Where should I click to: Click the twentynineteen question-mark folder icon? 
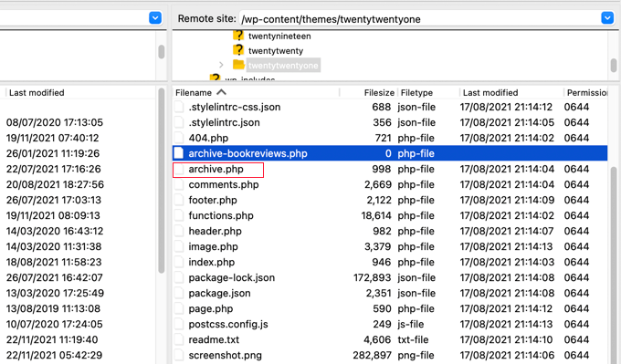click(238, 36)
